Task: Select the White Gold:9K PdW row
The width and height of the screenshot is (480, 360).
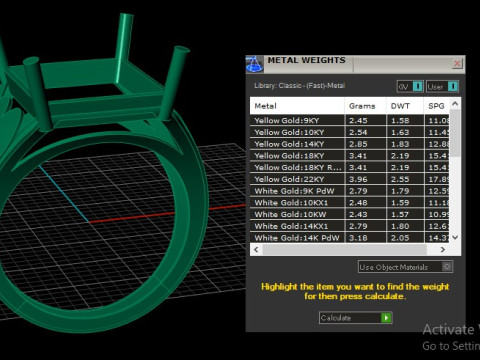Action: (350, 191)
